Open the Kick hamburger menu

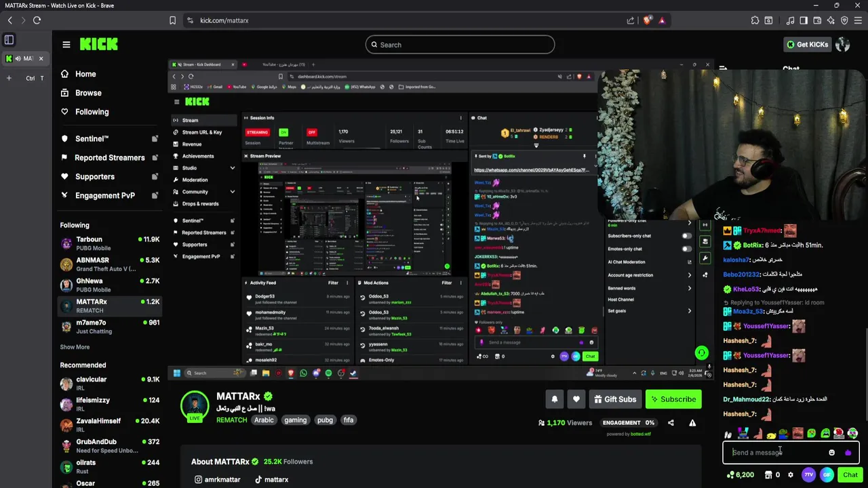(66, 45)
